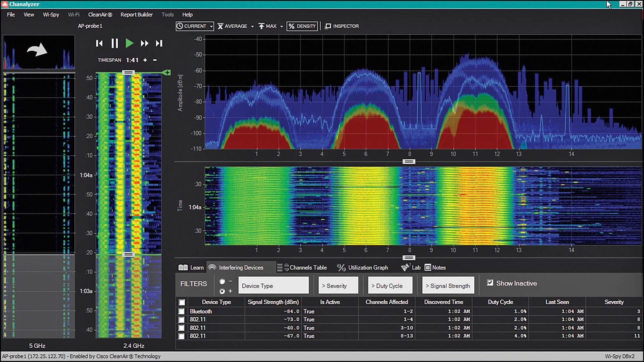This screenshot has height=362, width=644.
Task: Click the Chanalyzer logo in the title bar
Action: click(x=5, y=4)
